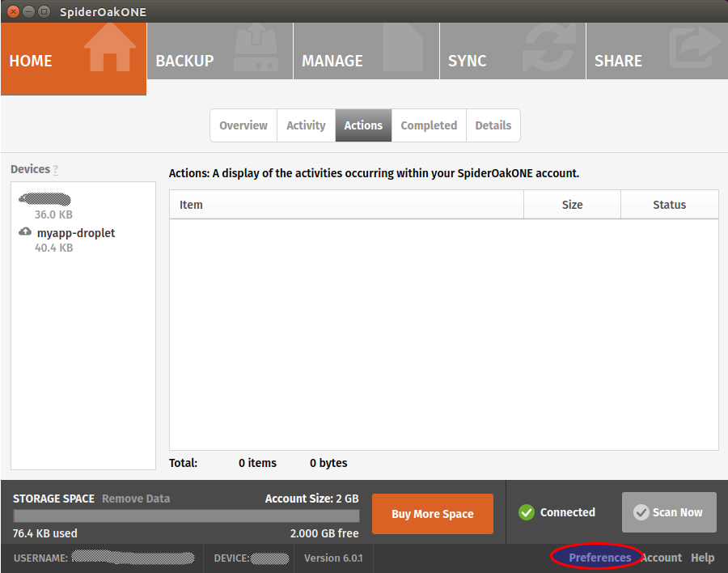This screenshot has height=573, width=728.
Task: Close the SpiderOakONE window
Action: [x=14, y=11]
